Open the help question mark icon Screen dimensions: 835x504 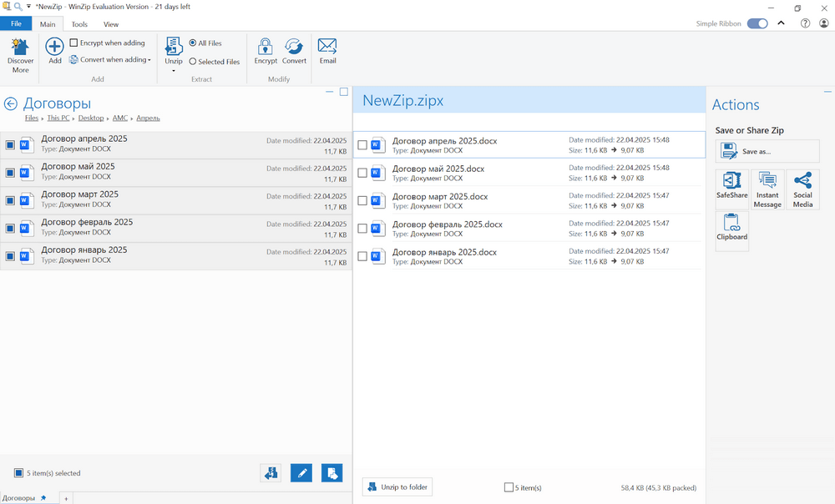click(805, 23)
